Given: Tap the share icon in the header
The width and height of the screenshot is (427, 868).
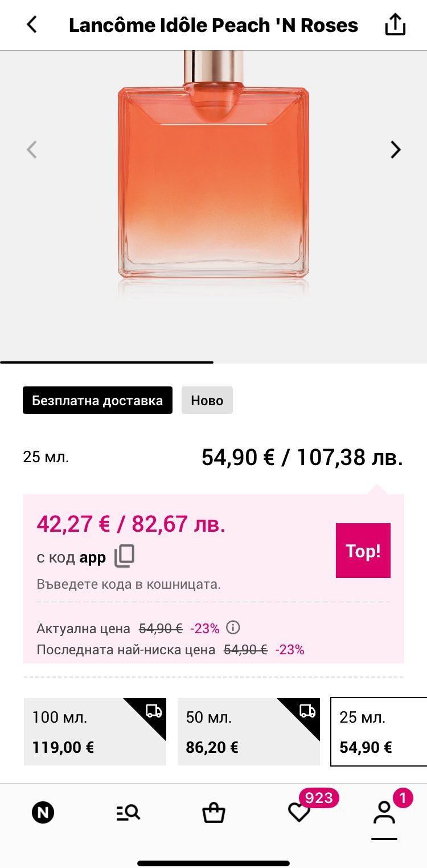Looking at the screenshot, I should coord(395,25).
